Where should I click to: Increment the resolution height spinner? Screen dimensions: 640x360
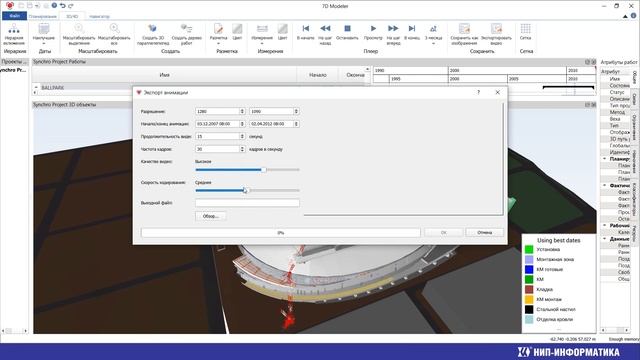296,109
